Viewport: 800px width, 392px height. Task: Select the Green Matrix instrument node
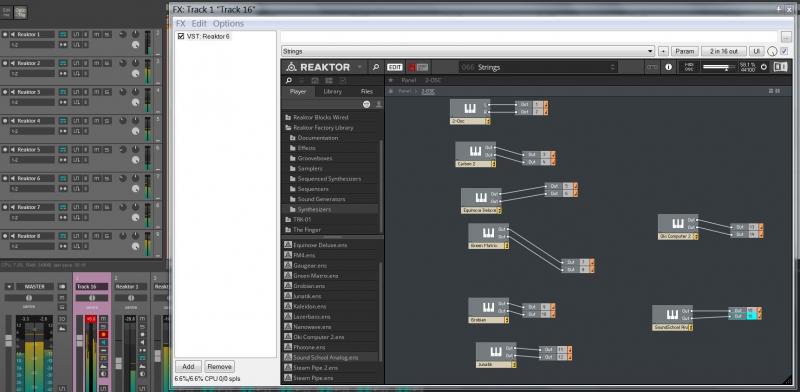[488, 236]
